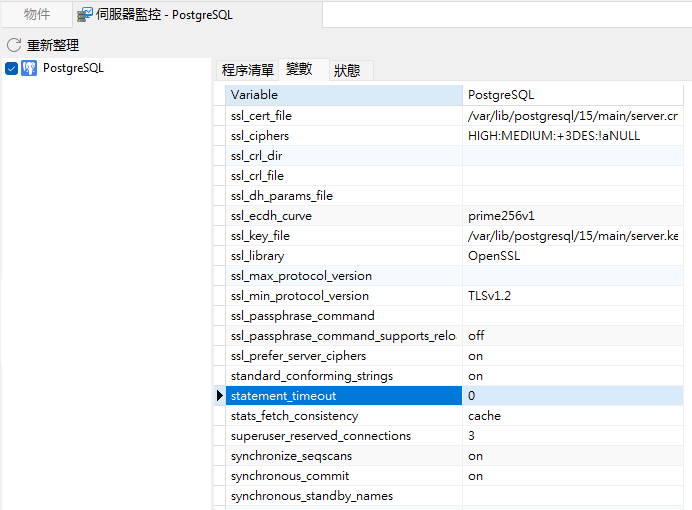
Task: Click the server monitor tab icon
Action: point(85,14)
